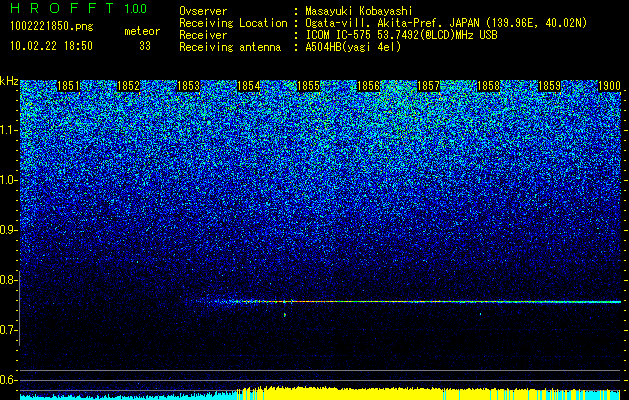The height and width of the screenshot is (400, 629).
Task: Click the kHz axis unit label
Action: coord(9,81)
